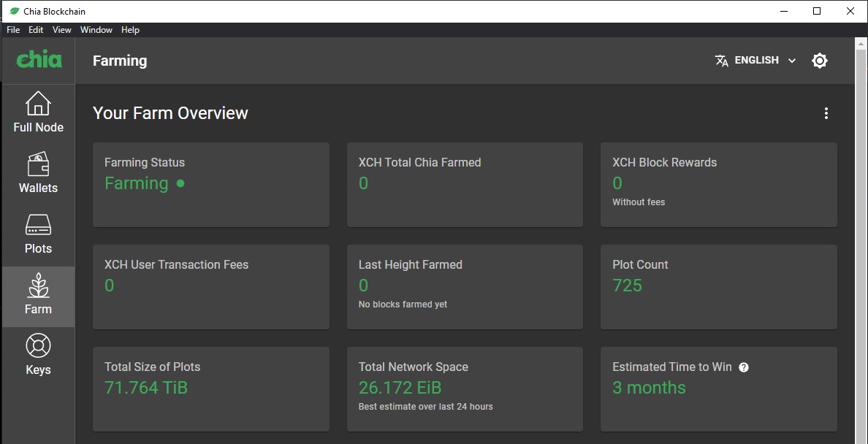Open the Window menu
This screenshot has height=444, width=868.
click(96, 30)
